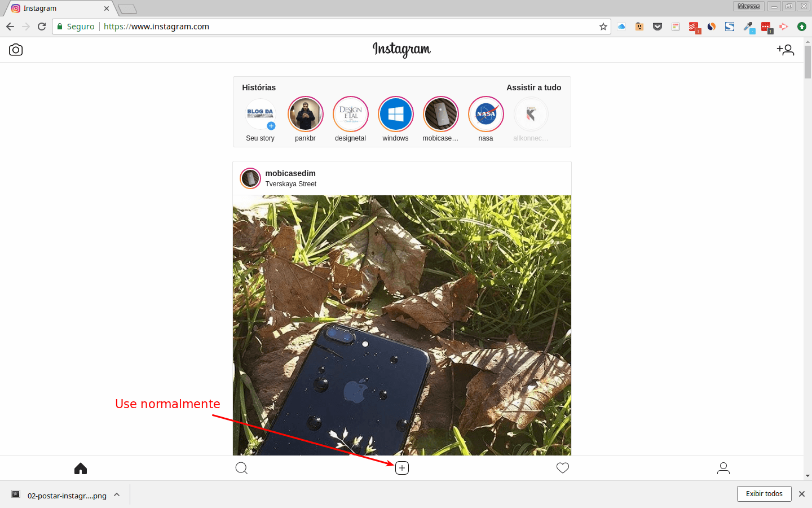Click Exibir todos downloads button
812x508 pixels.
(764, 494)
